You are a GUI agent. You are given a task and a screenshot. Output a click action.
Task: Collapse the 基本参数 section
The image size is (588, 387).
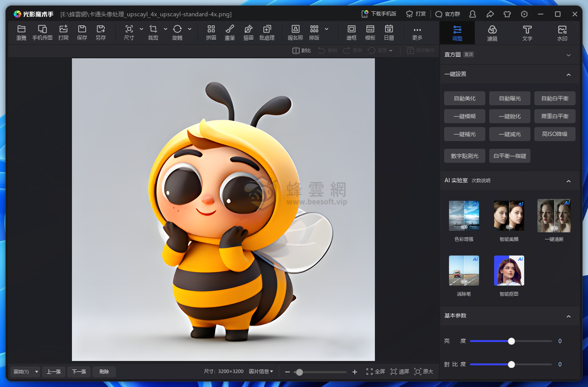pyautogui.click(x=569, y=316)
